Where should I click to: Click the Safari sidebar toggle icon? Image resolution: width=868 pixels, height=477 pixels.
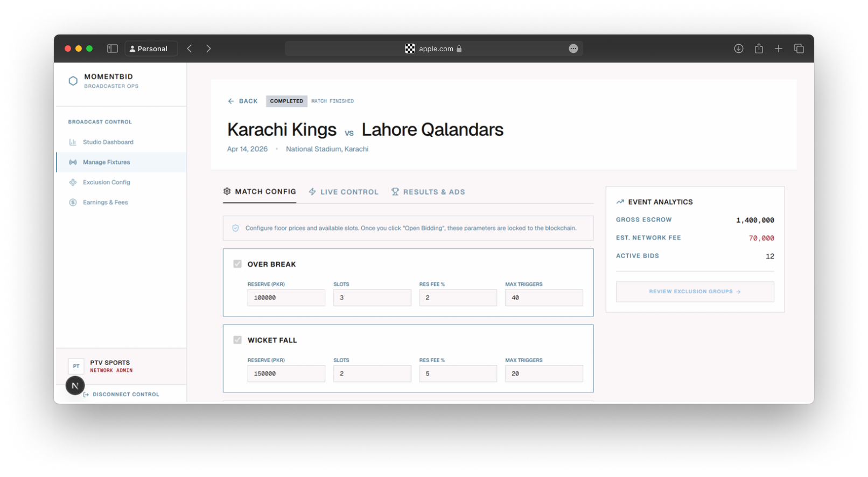click(x=113, y=49)
